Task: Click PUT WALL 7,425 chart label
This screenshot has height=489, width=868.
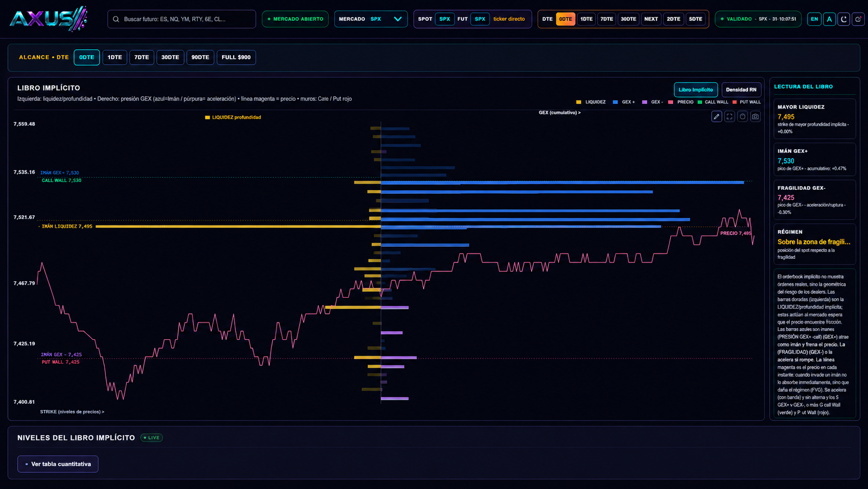Action: pos(60,362)
